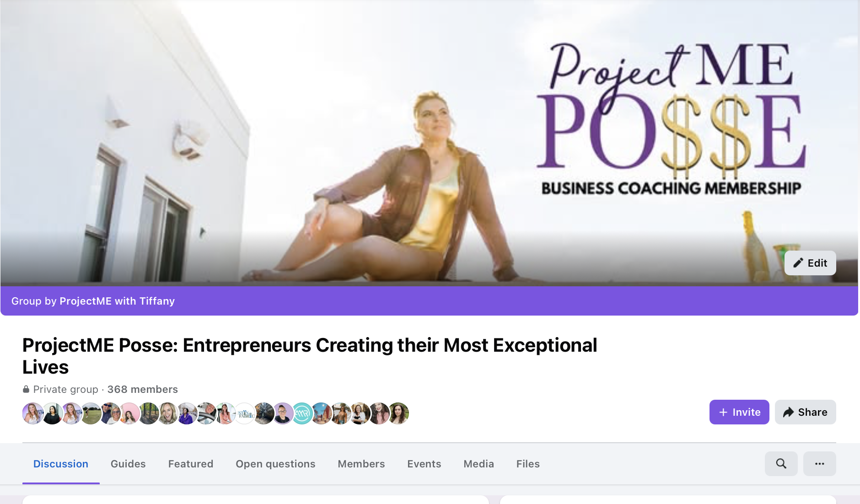Click the 368 members link

coord(142,389)
